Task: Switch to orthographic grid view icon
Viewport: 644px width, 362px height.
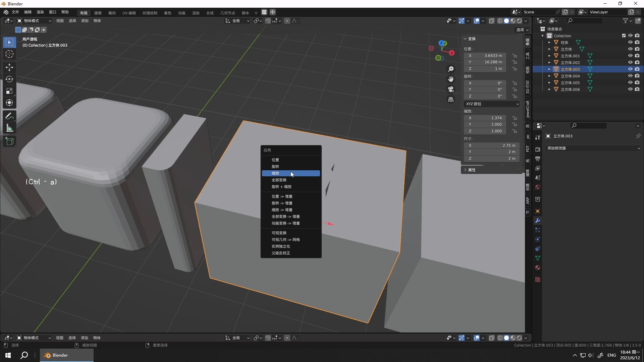Action: tap(451, 100)
